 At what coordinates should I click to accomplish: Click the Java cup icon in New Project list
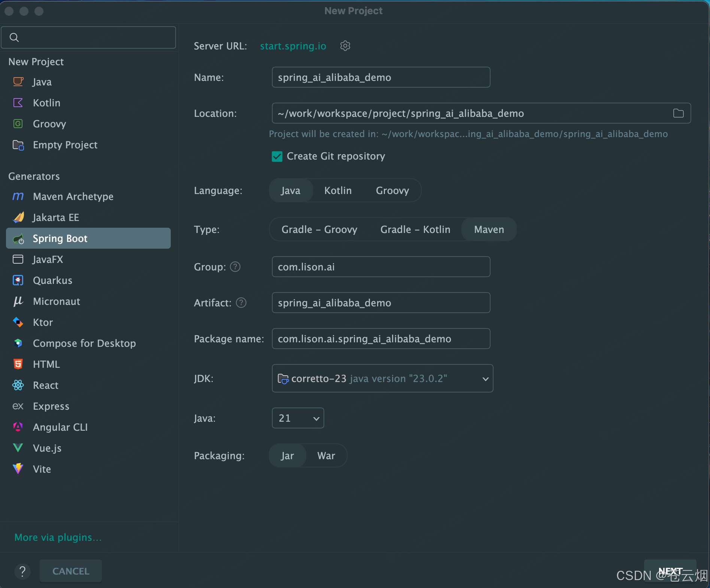(x=18, y=82)
